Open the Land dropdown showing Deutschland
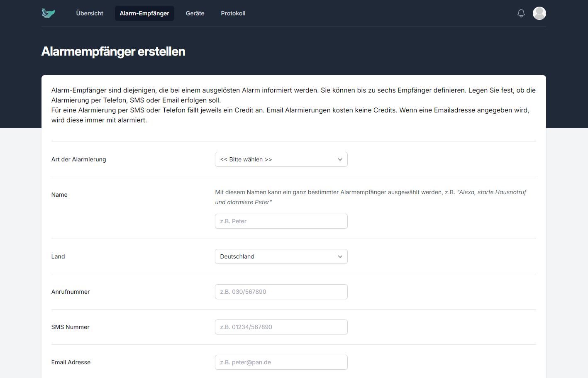This screenshot has width=588, height=378. click(281, 256)
